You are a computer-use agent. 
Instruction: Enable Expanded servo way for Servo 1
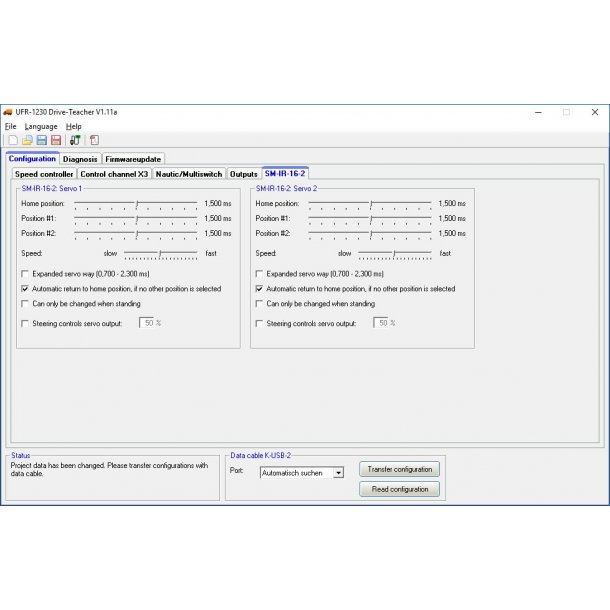[25, 274]
